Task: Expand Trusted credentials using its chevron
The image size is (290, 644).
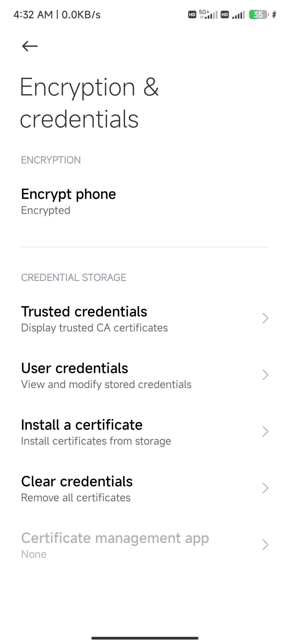Action: point(265,318)
